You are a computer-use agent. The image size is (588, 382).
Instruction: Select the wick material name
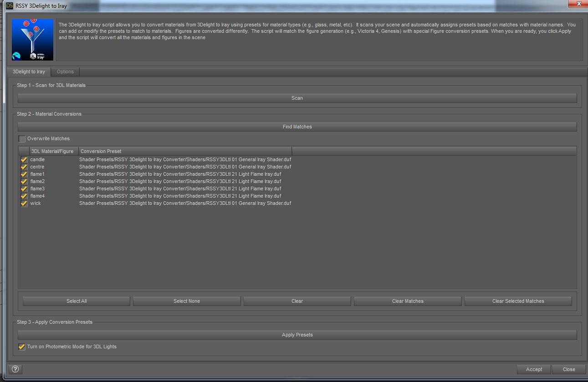click(x=36, y=204)
